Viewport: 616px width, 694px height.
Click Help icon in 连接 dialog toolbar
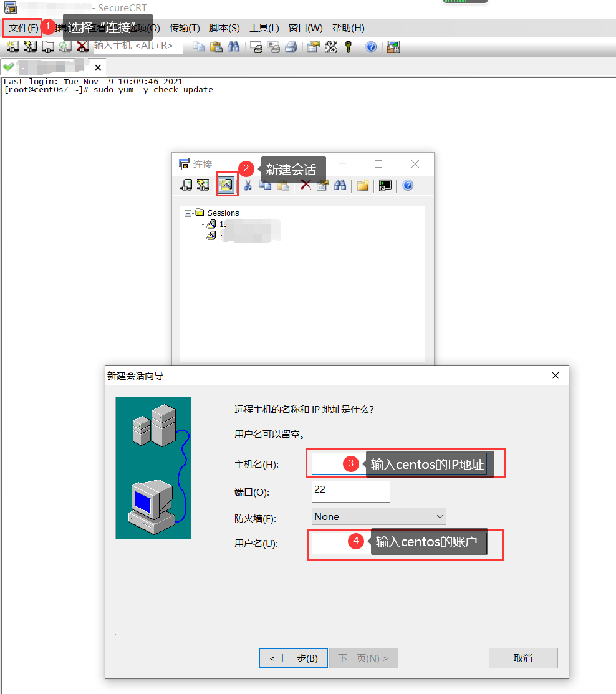point(408,185)
